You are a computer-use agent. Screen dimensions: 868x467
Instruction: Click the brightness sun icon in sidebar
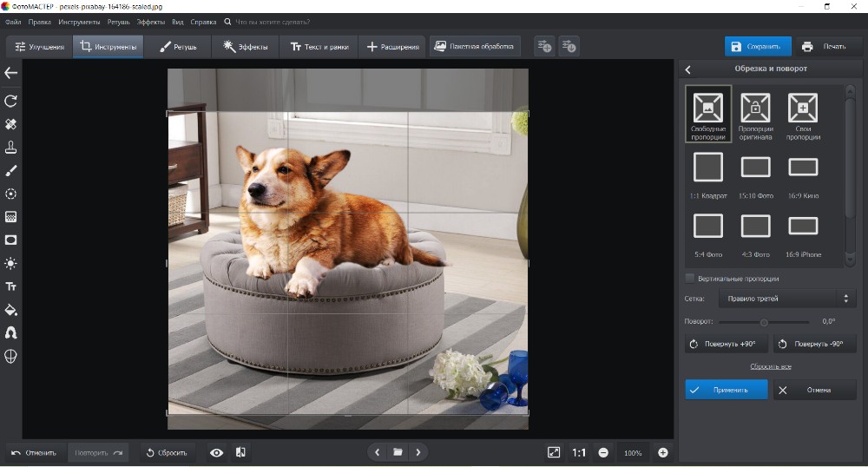point(11,263)
